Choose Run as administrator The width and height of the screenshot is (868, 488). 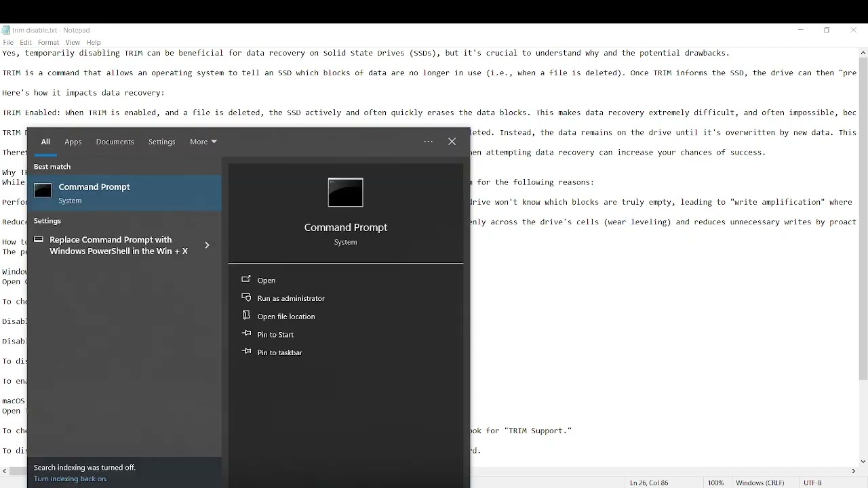(x=291, y=299)
